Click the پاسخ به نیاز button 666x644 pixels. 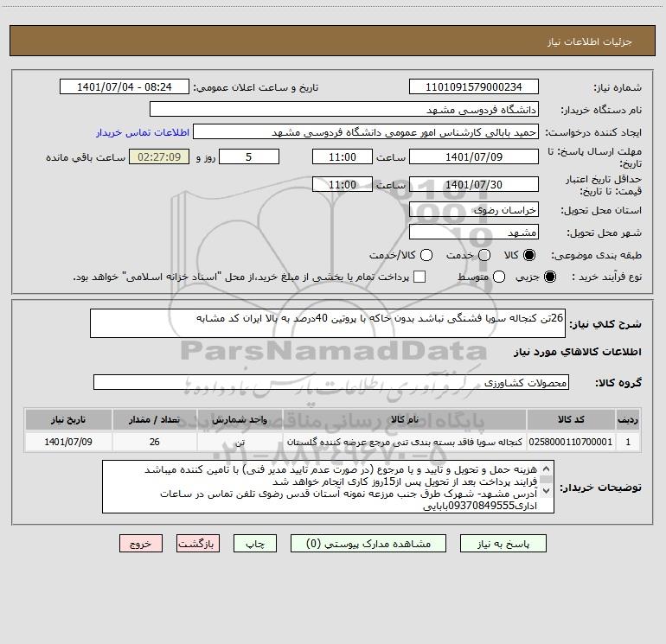[503, 544]
